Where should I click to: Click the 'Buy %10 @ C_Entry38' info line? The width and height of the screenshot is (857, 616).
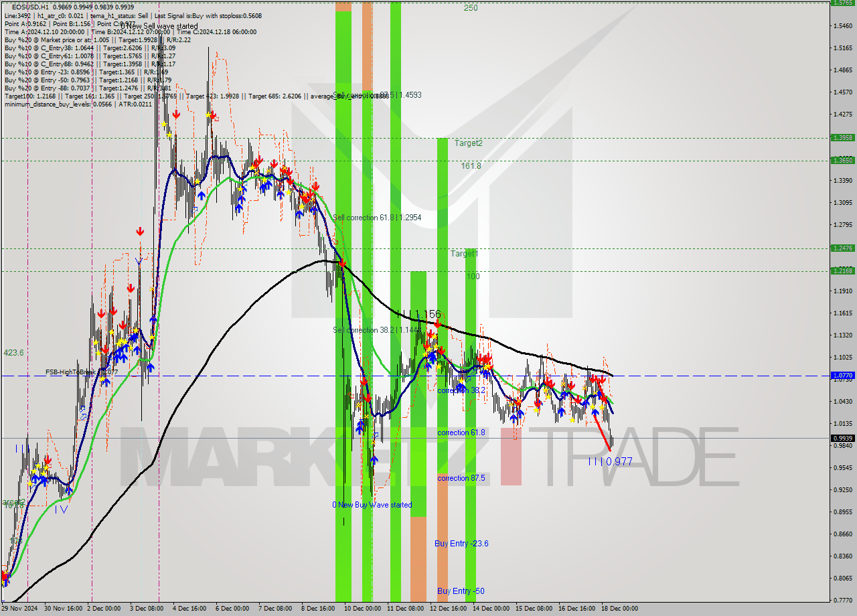[90, 48]
